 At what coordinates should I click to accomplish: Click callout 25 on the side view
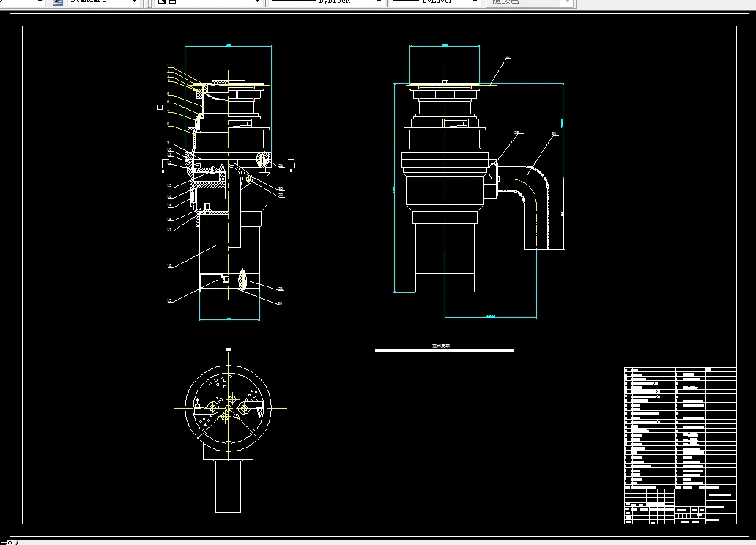(516, 133)
